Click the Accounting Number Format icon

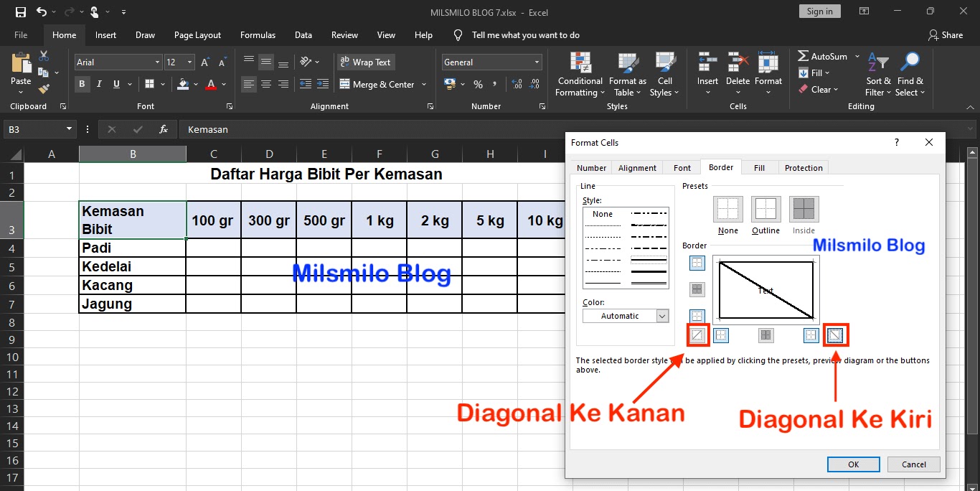point(451,84)
